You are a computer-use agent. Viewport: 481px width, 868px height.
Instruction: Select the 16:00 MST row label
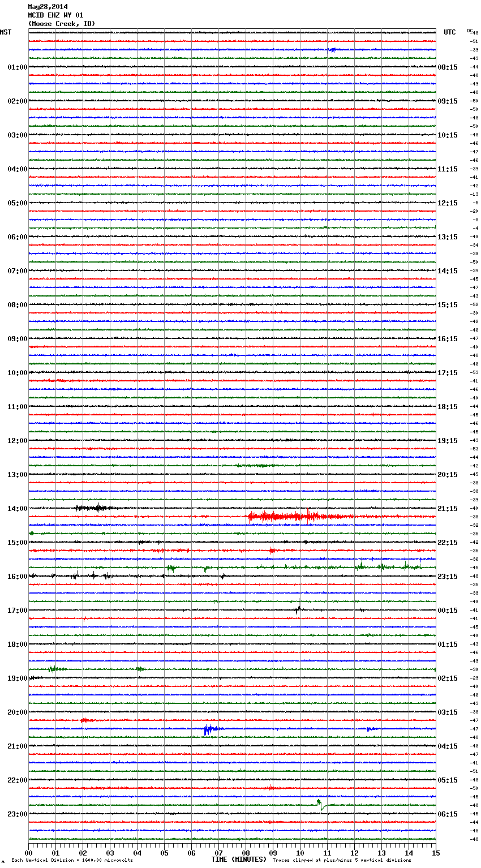(17, 577)
